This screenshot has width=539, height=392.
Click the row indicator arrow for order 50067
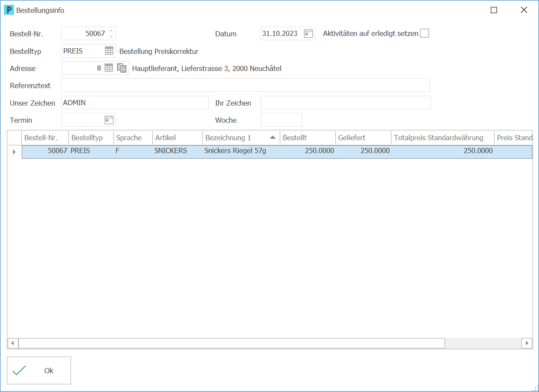[14, 152]
